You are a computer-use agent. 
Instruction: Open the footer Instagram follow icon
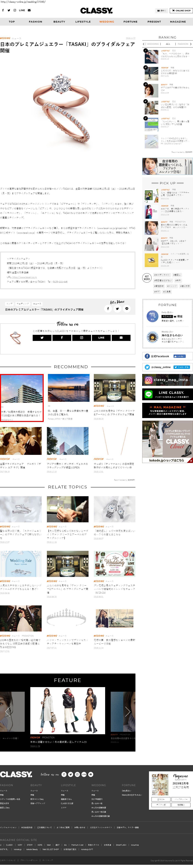77,774
